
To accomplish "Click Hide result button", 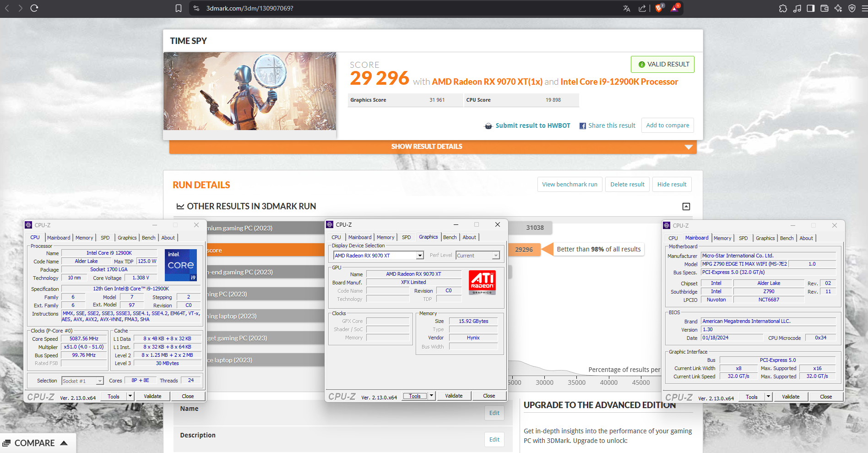I will pyautogui.click(x=672, y=185).
